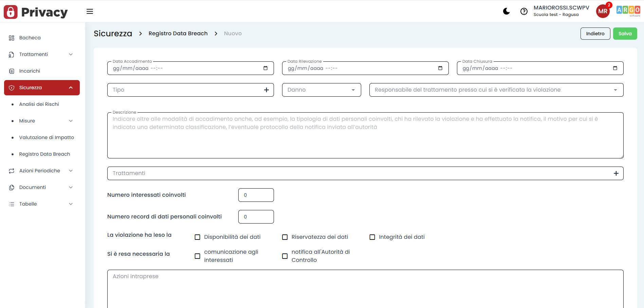The height and width of the screenshot is (308, 644).
Task: Expand Responsabile del trattamento dropdown
Action: 496,90
